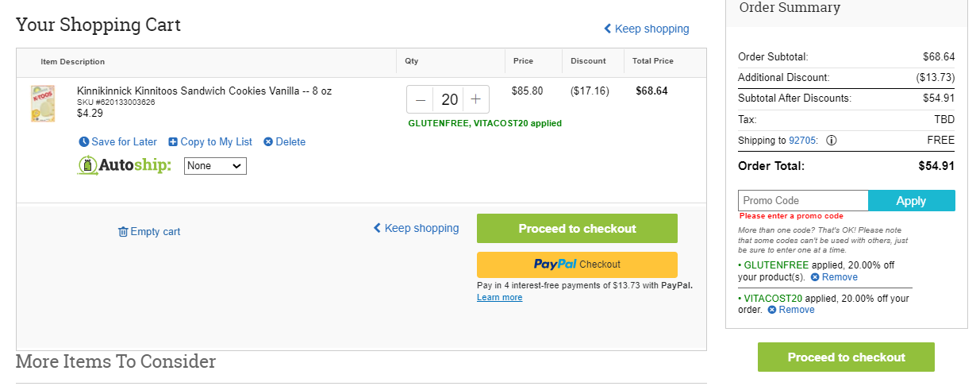Open the Kinnitoos cookies product thumbnail
The width and height of the screenshot is (980, 390).
pos(42,103)
